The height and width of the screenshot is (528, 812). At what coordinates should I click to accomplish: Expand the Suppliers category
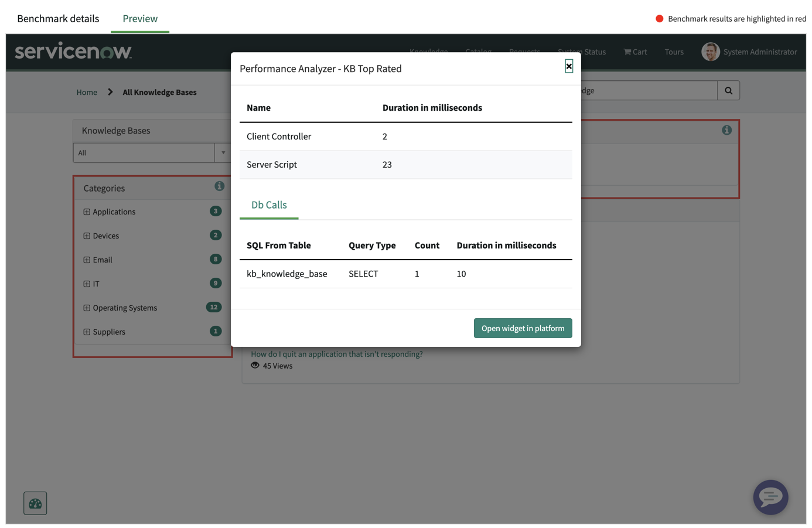point(87,332)
